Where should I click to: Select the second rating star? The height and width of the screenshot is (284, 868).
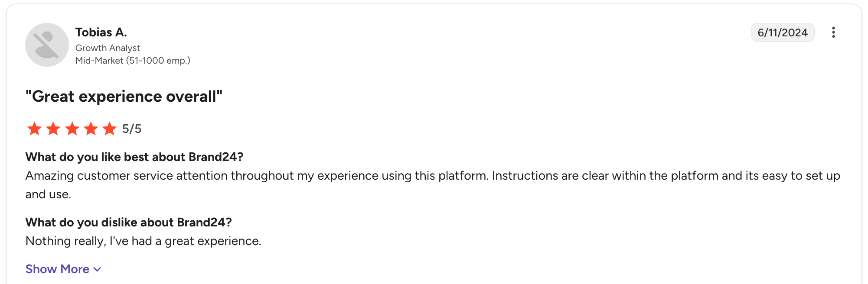pyautogui.click(x=53, y=129)
